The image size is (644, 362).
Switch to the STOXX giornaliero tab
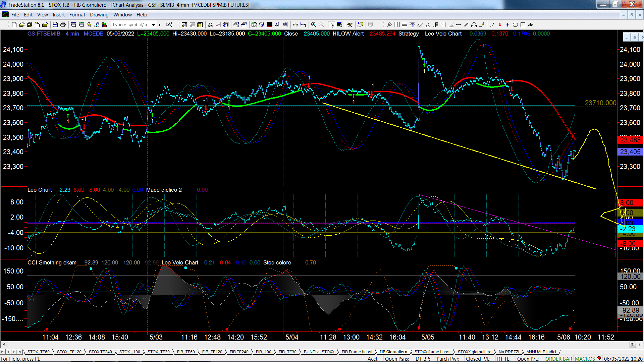click(474, 352)
